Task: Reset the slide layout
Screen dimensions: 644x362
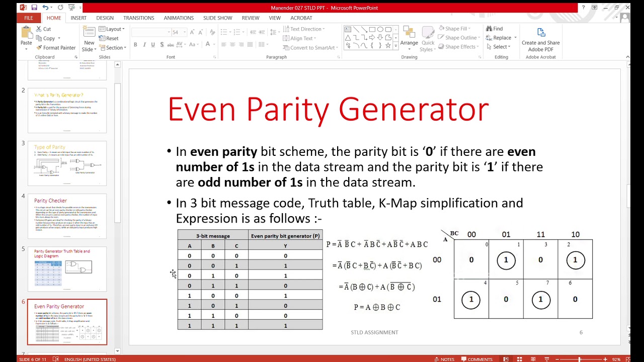Action: click(109, 38)
